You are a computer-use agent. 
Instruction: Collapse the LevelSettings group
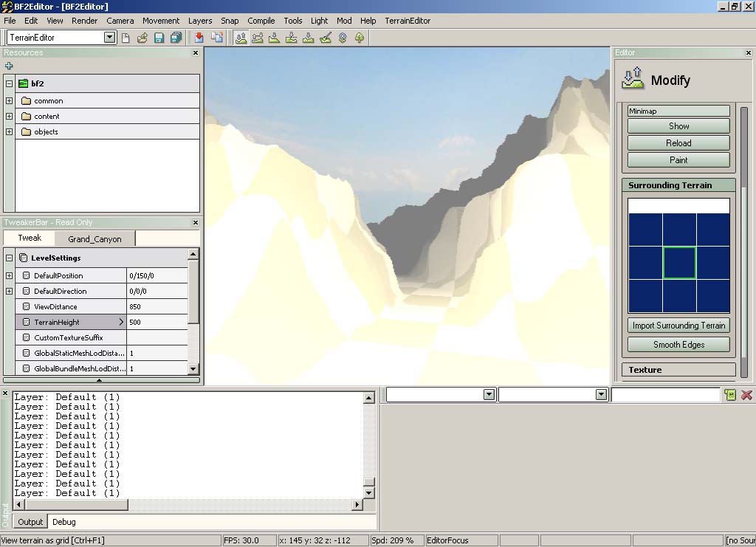[x=9, y=258]
